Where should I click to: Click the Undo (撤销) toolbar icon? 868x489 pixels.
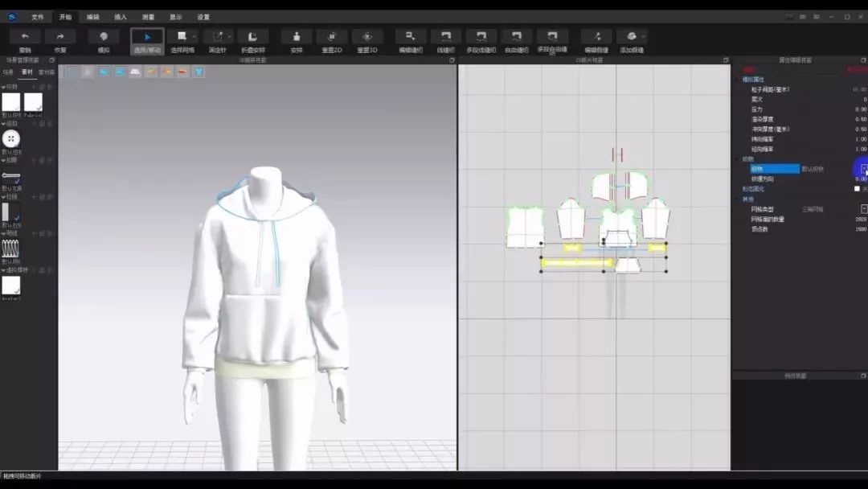tap(25, 37)
